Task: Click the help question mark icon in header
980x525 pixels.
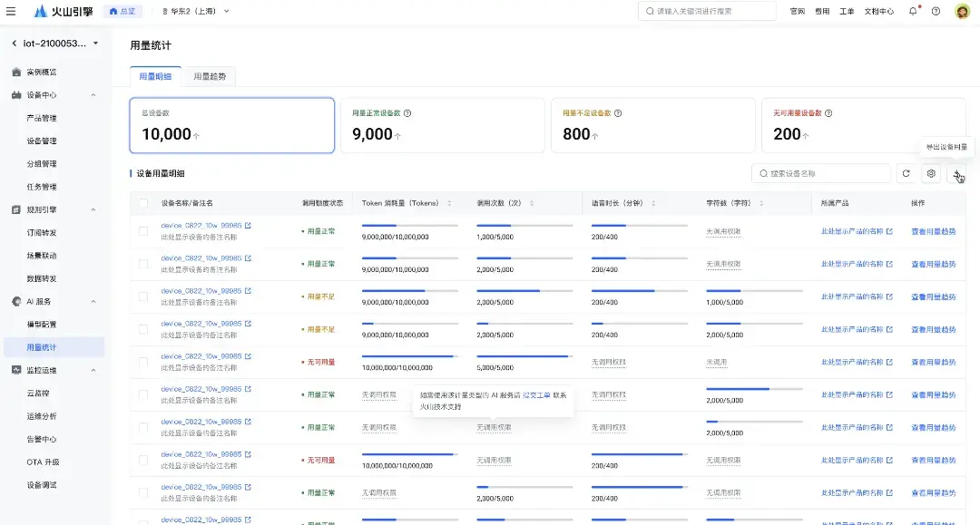Action: [x=936, y=11]
